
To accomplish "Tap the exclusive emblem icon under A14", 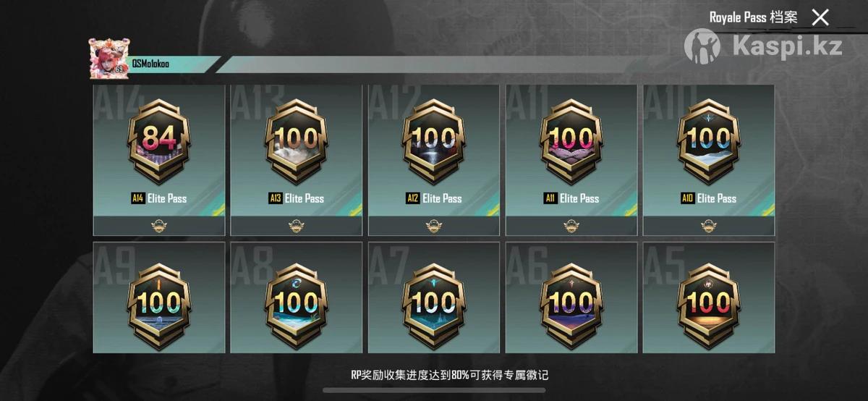I will (158, 226).
